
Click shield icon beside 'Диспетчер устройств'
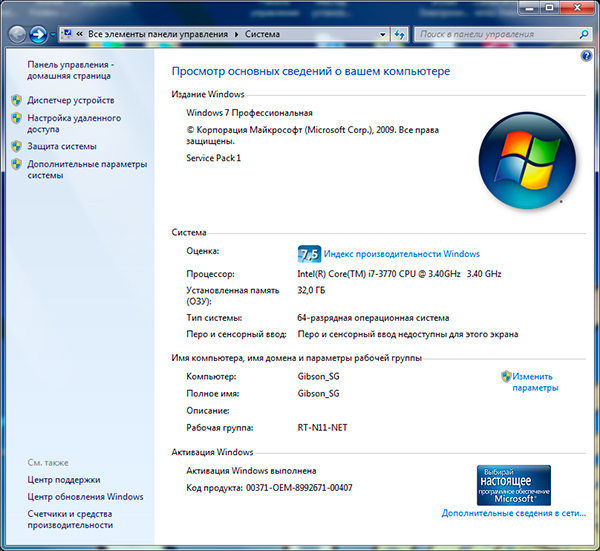coord(16,100)
